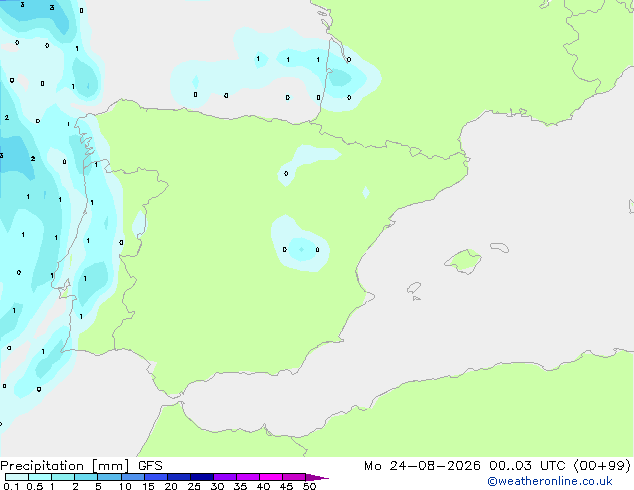634x490 pixels.
Task: Click the date text 'Mo 24-08-2026'
Action: click(x=422, y=466)
